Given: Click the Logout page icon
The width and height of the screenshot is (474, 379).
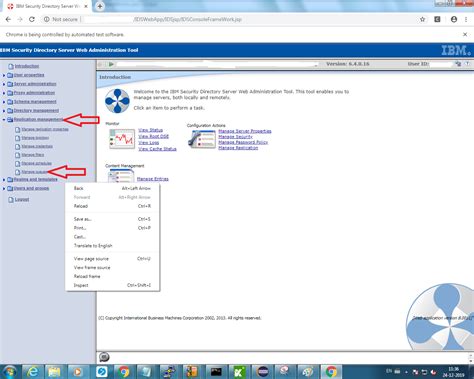Looking at the screenshot, I should 11,200.
